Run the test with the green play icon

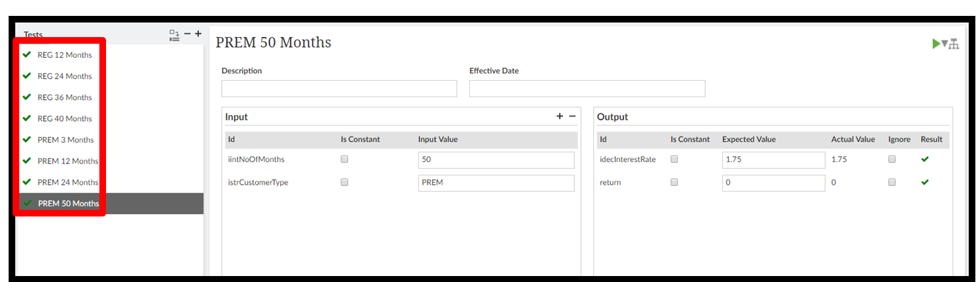coord(936,44)
